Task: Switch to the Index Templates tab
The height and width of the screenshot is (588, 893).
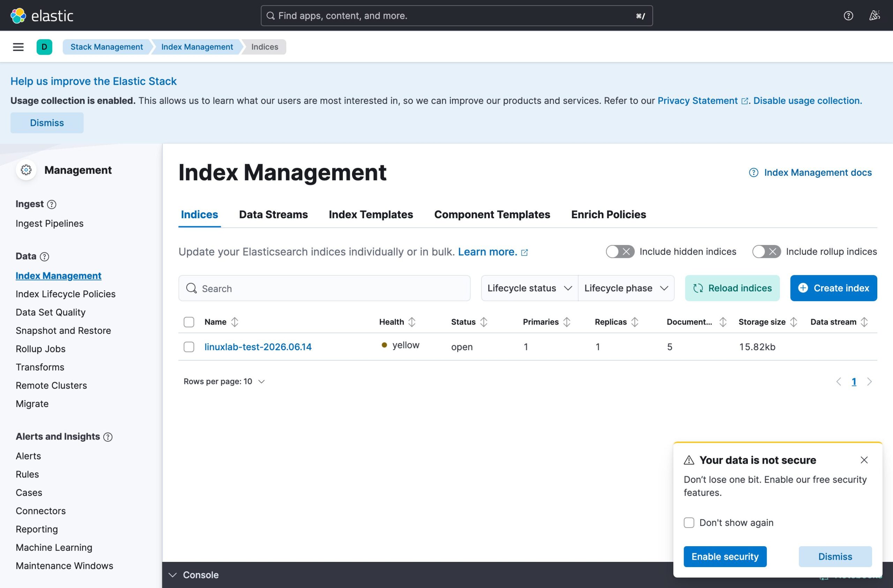Action: point(371,214)
